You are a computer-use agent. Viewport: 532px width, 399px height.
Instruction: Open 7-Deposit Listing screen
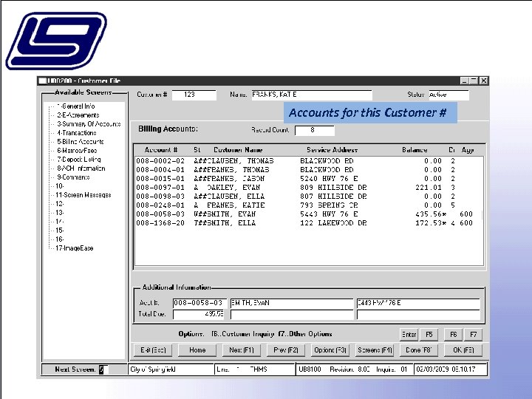(x=79, y=159)
